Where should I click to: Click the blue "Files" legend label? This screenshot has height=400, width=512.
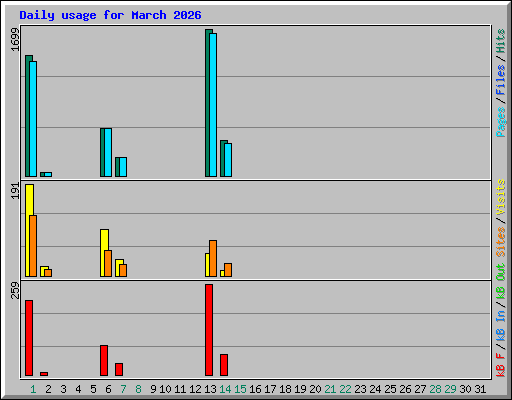[501, 80]
